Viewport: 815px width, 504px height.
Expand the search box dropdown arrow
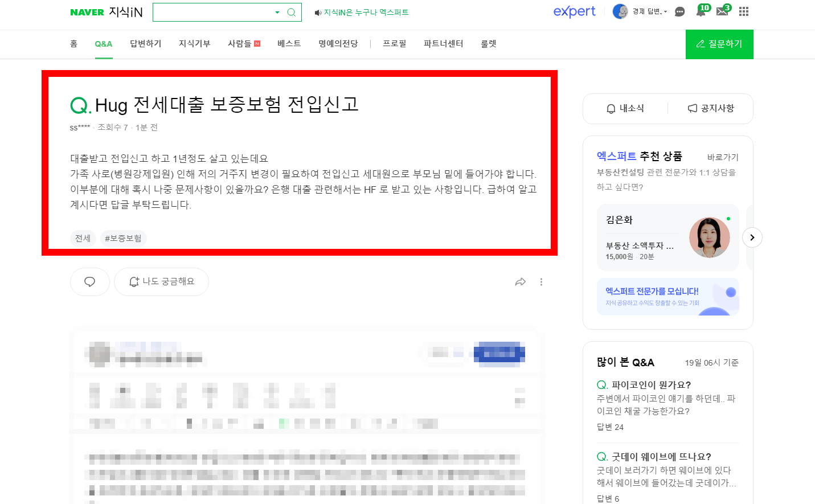277,12
